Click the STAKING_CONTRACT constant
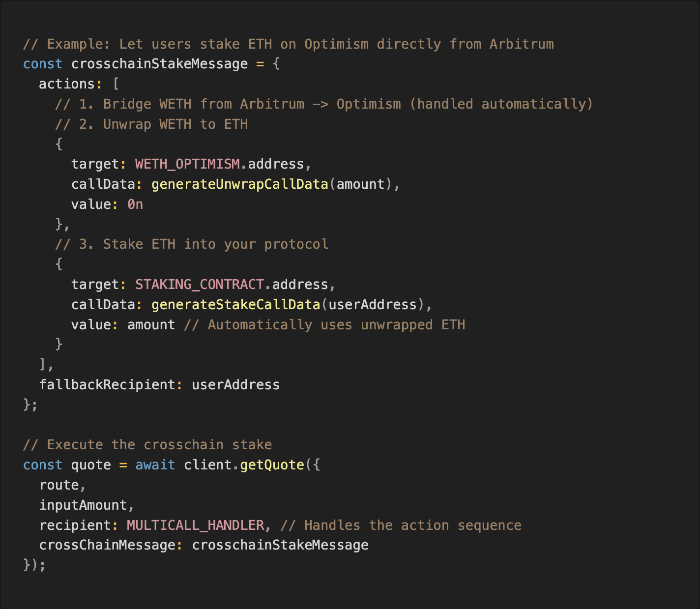The image size is (700, 609). (200, 285)
